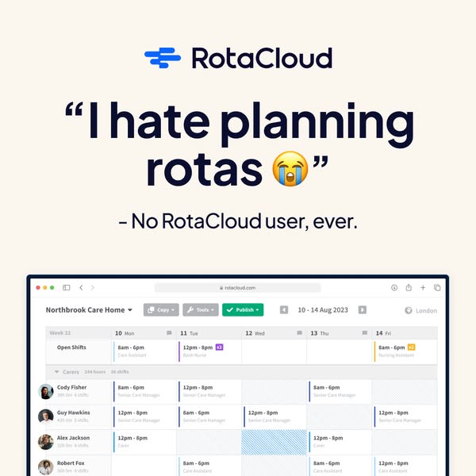
Task: Select Alex Jackson's Thursday 12pm - 8pm shift
Action: click(340, 442)
